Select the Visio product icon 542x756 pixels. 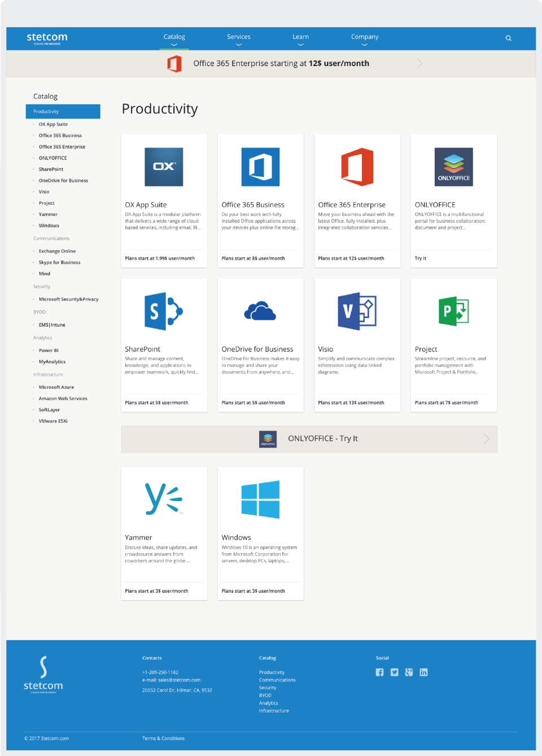point(357,311)
